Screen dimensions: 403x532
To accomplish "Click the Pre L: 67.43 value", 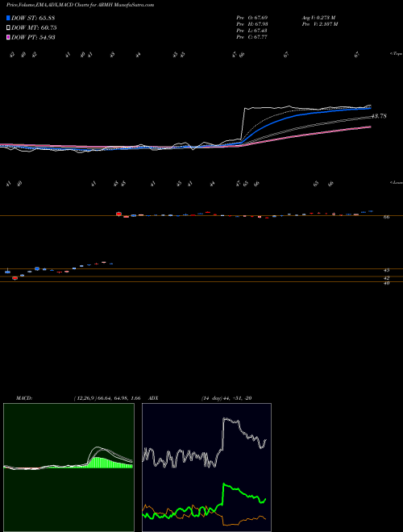I will pos(251,31).
